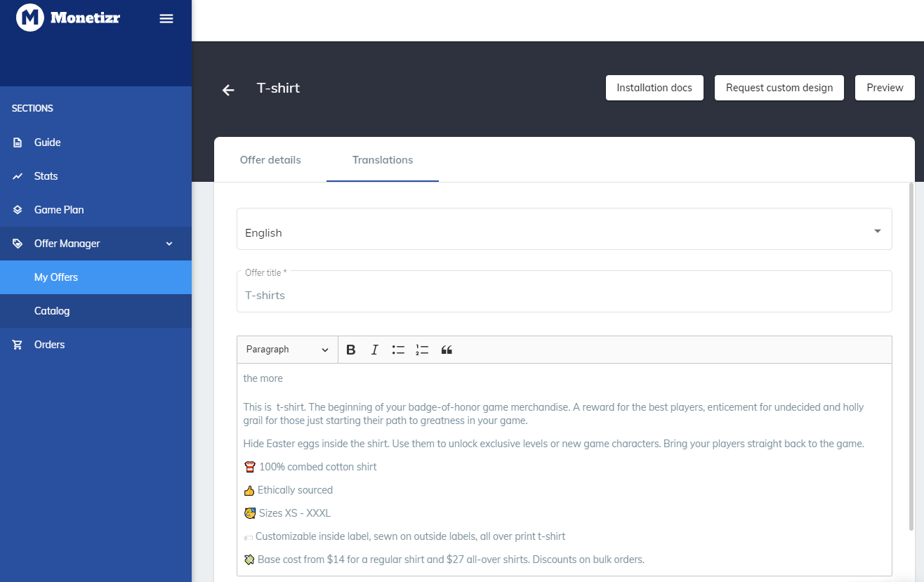This screenshot has width=924, height=582.
Task: Click the Offer title input field
Action: tap(565, 292)
